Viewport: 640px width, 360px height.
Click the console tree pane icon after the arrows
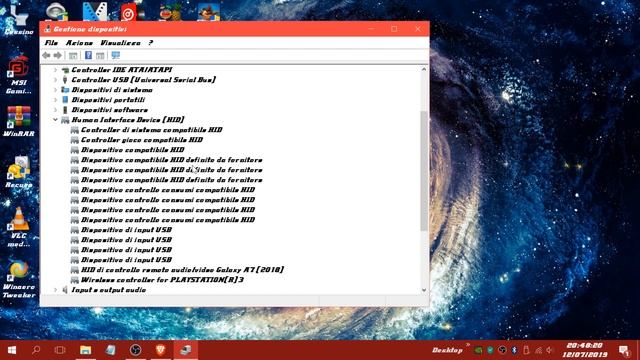pos(73,56)
